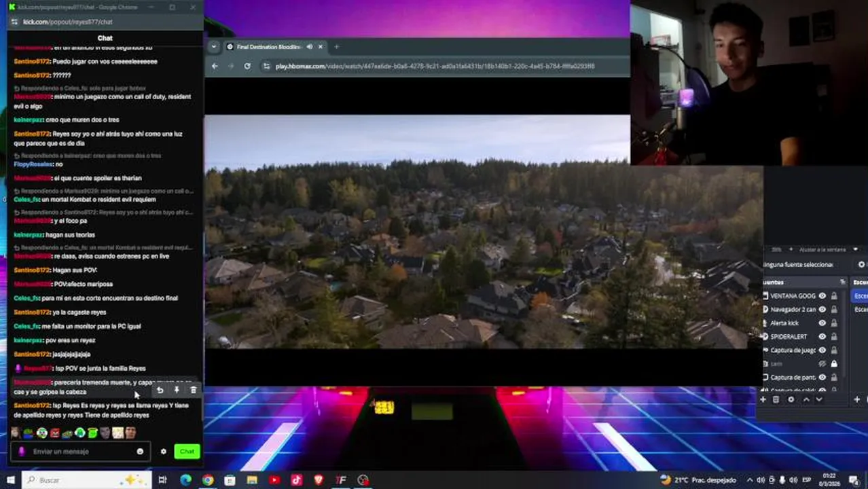This screenshot has width=868, height=489.
Task: Click the undo reply icon on hovered chat message
Action: [160, 390]
